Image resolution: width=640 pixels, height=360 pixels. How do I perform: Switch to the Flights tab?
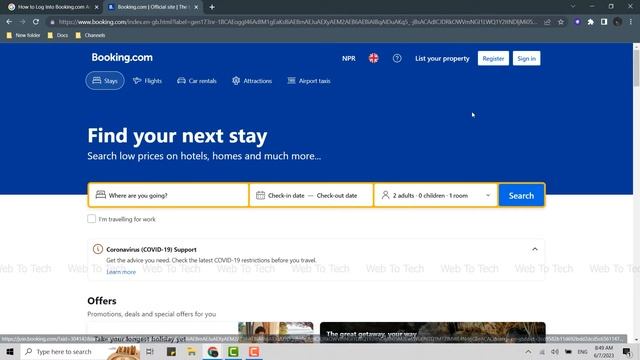point(147,81)
